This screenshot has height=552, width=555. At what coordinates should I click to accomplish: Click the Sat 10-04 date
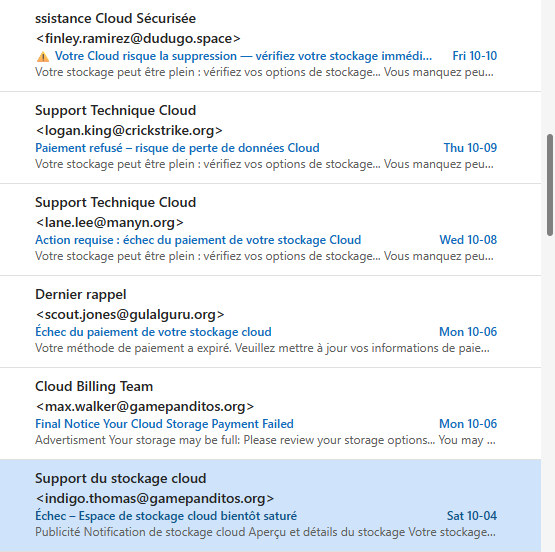point(472,516)
